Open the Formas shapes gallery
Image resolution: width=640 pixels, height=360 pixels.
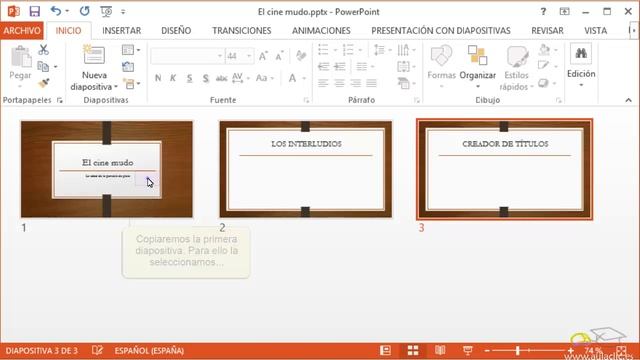pyautogui.click(x=441, y=67)
